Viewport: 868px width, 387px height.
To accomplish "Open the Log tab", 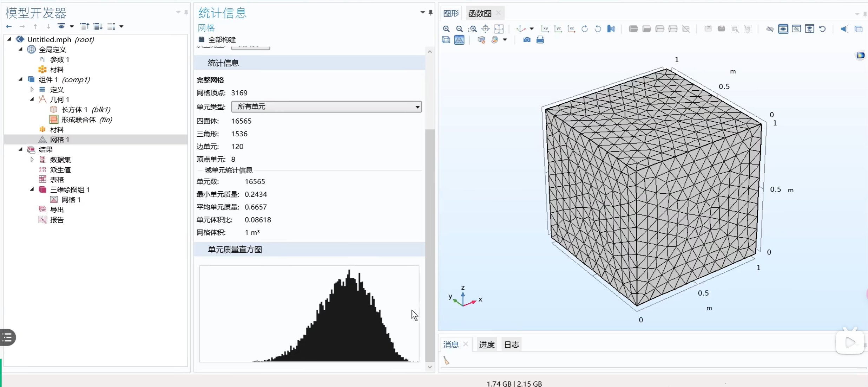I will pos(511,344).
